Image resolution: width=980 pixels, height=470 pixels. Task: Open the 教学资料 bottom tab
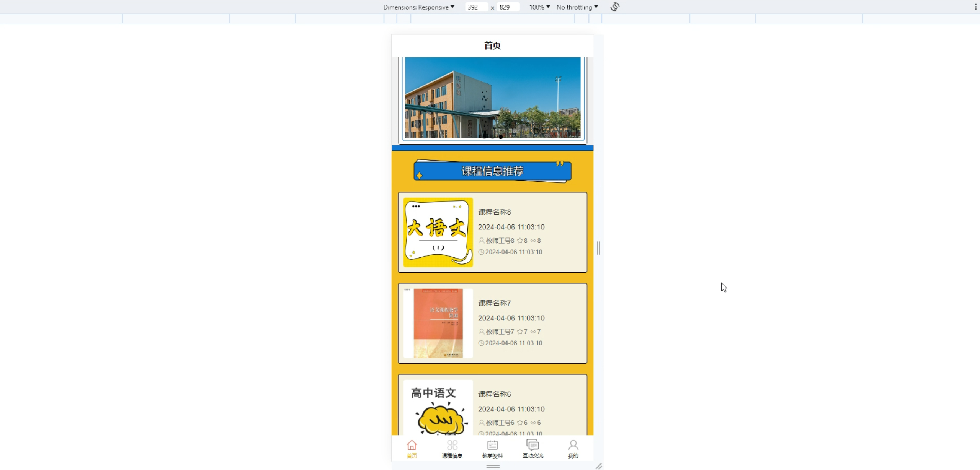click(492, 449)
